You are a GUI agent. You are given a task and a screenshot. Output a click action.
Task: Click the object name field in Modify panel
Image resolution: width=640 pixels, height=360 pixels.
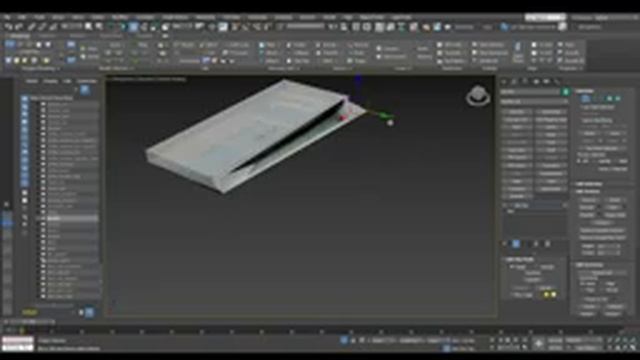coord(531,92)
